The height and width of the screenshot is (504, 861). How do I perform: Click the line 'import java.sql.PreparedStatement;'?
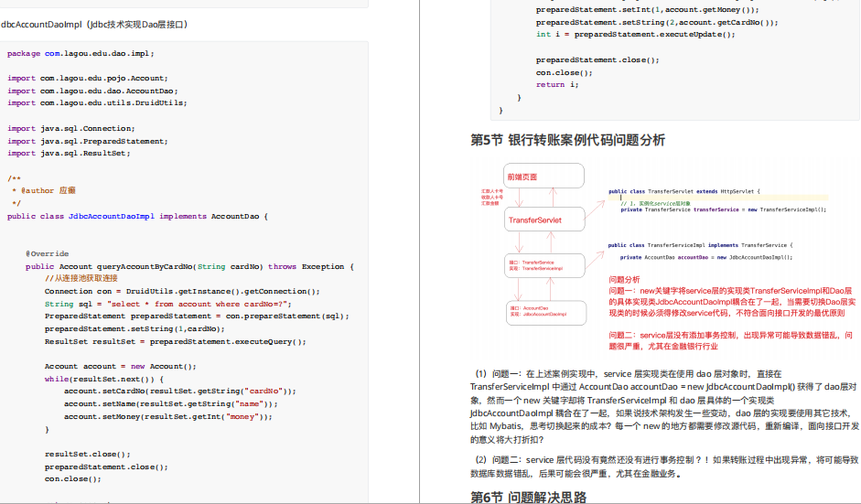pos(88,141)
